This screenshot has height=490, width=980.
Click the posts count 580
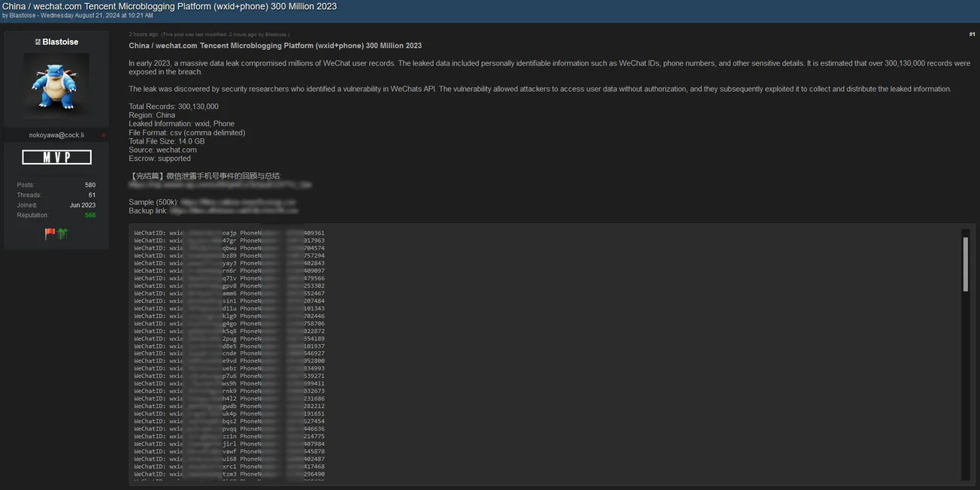pyautogui.click(x=89, y=185)
